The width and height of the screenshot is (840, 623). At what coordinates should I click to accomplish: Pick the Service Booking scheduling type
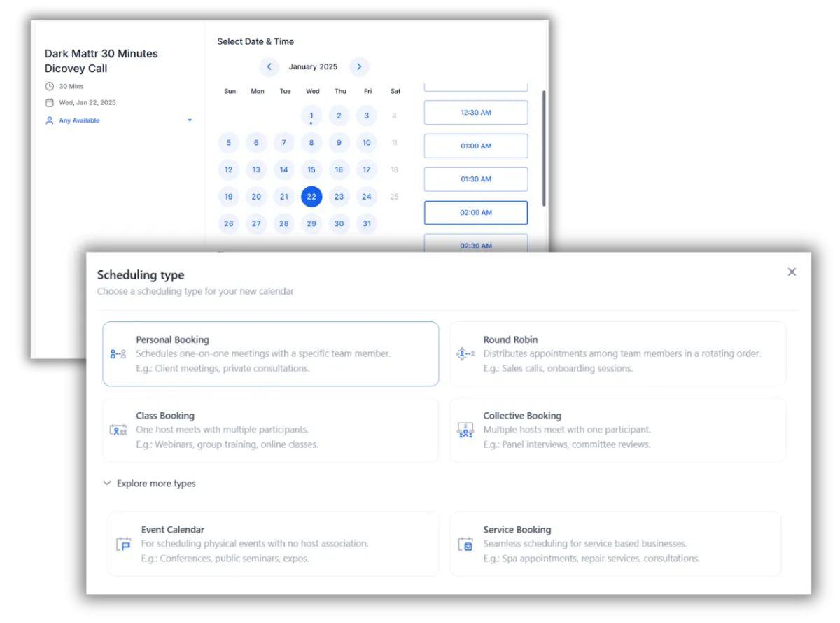point(615,544)
